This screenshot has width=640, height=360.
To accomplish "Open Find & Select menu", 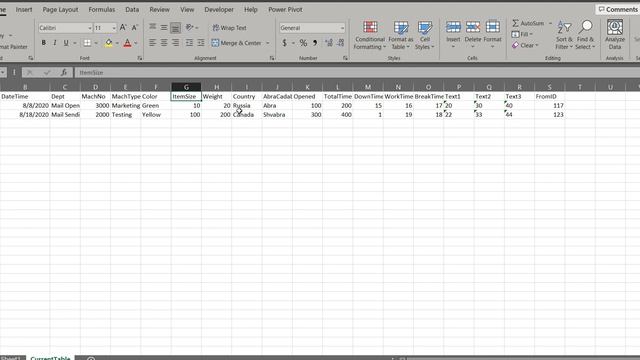I will pyautogui.click(x=585, y=35).
